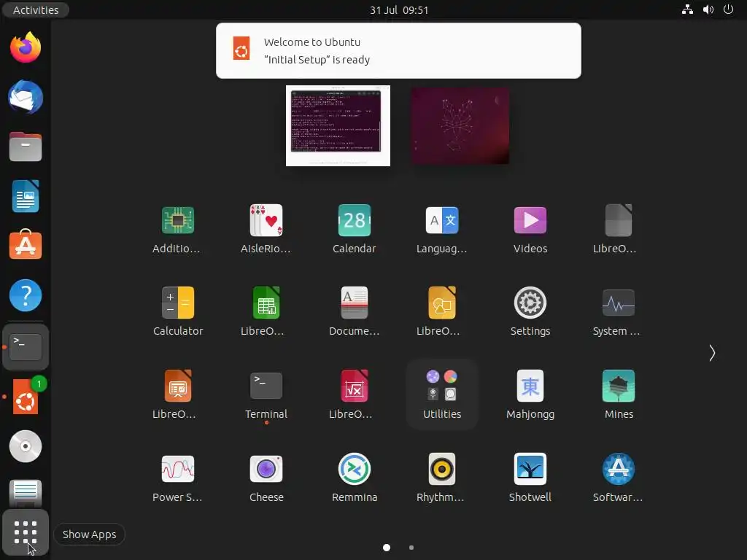Image resolution: width=747 pixels, height=560 pixels.
Task: Open Thunderbird mail in the dock
Action: tap(26, 97)
